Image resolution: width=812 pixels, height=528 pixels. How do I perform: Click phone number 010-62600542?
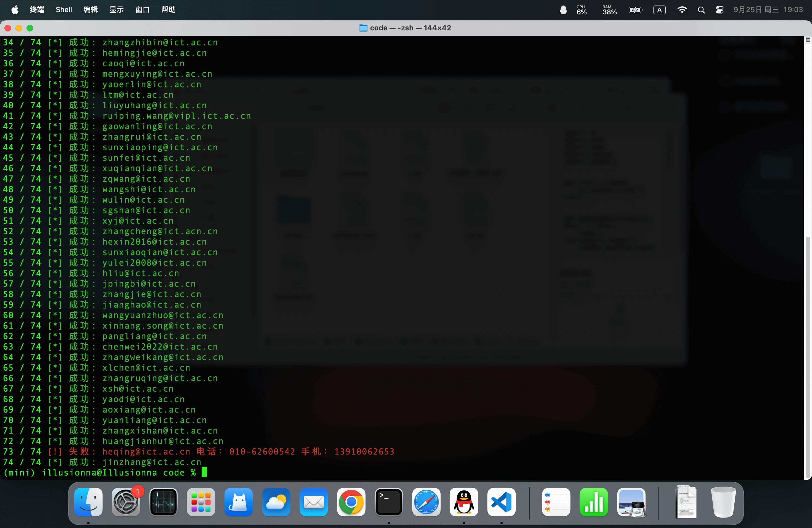(262, 452)
